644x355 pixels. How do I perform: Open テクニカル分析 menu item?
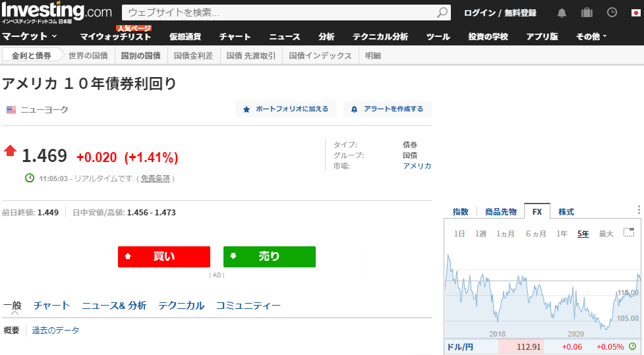coord(380,36)
